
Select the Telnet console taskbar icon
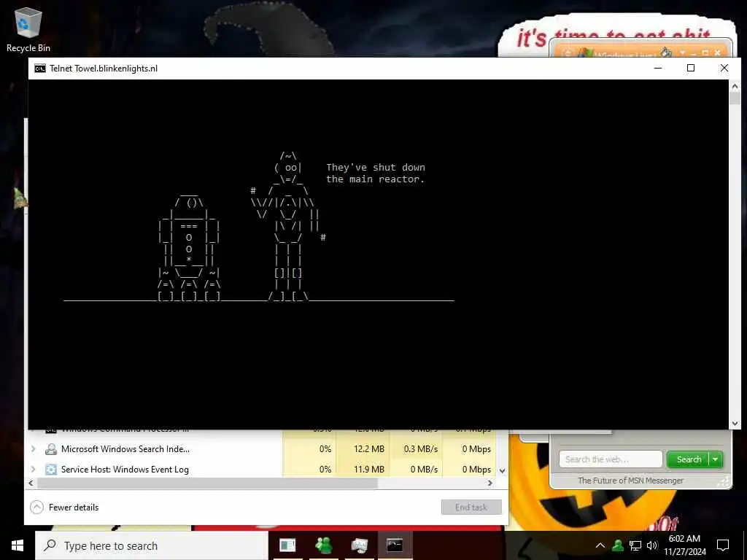point(395,545)
